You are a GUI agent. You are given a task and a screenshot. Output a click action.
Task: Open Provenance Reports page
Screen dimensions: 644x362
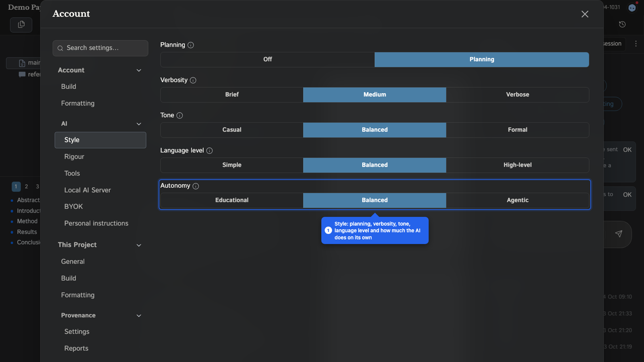click(100, 348)
